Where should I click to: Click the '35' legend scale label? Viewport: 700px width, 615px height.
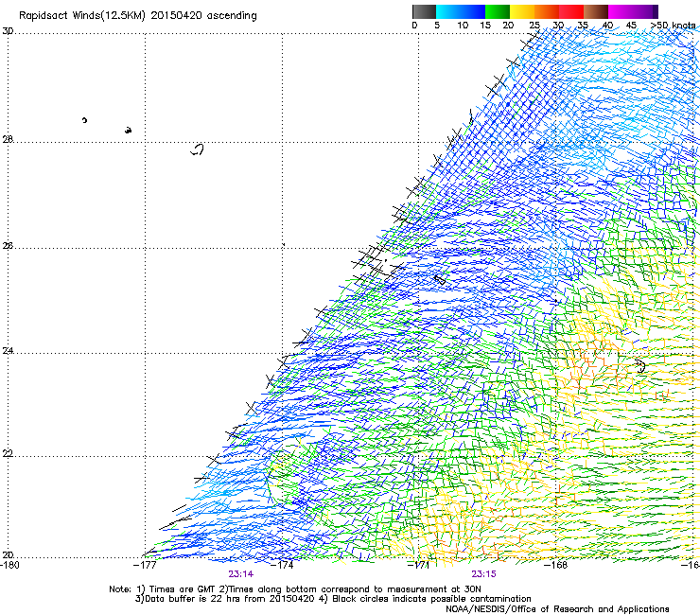click(x=583, y=26)
